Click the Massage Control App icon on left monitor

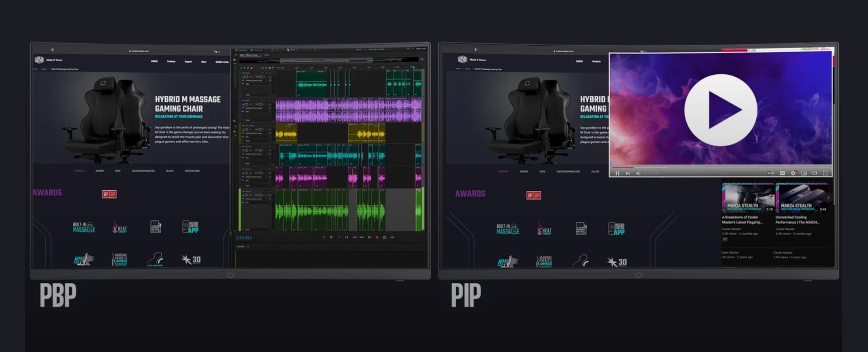[x=191, y=227]
